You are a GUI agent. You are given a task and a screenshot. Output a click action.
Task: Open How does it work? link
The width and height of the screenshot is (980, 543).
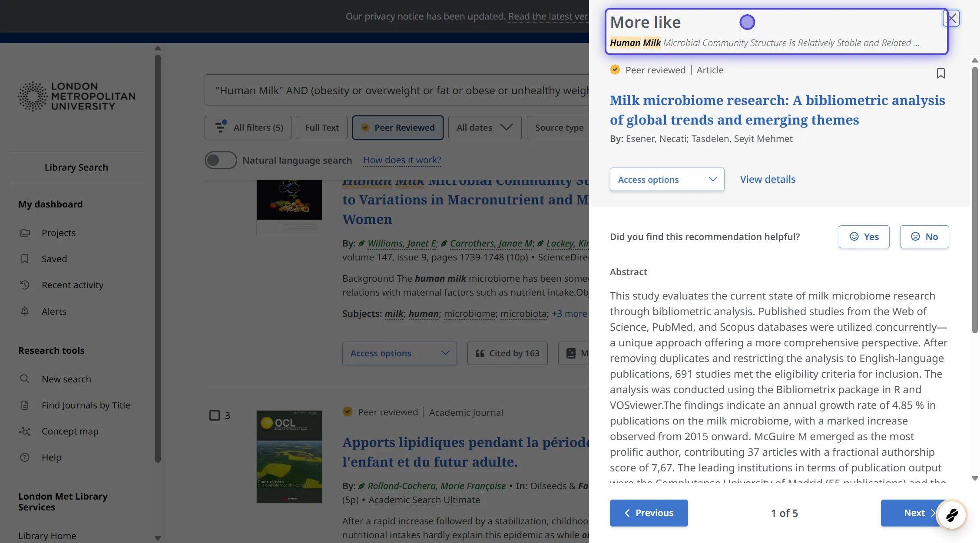click(402, 160)
